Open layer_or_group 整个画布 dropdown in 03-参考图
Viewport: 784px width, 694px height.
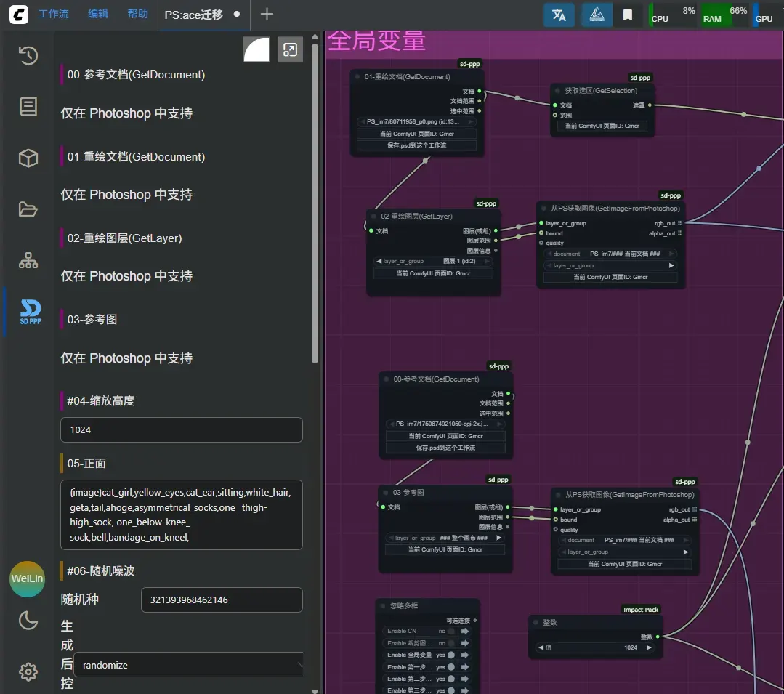[445, 538]
